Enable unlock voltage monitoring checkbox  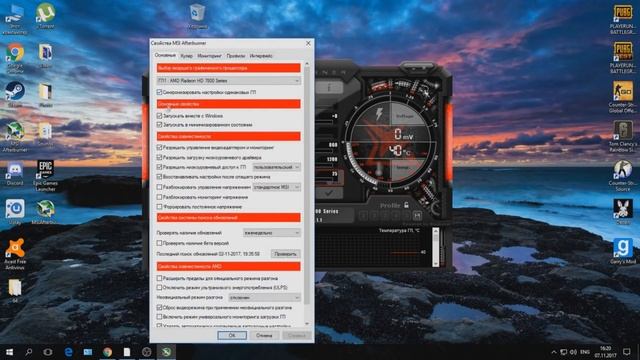coord(160,197)
